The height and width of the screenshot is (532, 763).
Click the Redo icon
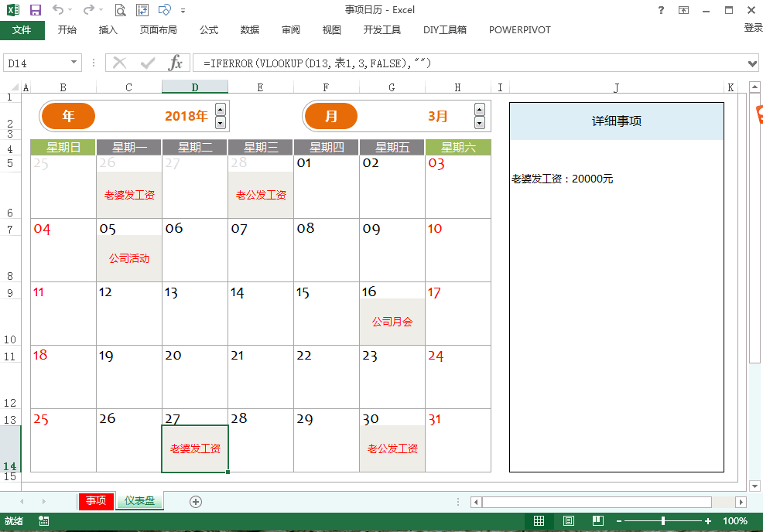(x=87, y=9)
